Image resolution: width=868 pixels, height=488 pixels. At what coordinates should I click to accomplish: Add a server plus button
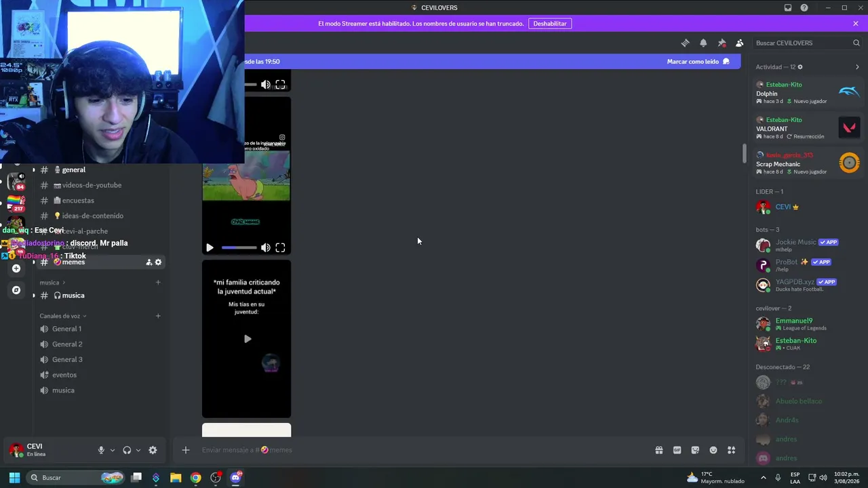(x=16, y=268)
